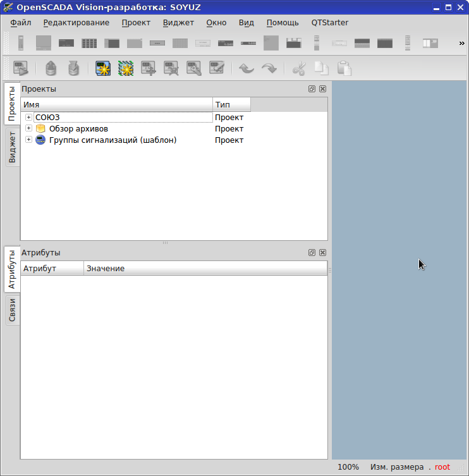Image resolution: width=469 pixels, height=476 pixels.
Task: Switch to the Проекты side tab
Action: click(x=12, y=104)
